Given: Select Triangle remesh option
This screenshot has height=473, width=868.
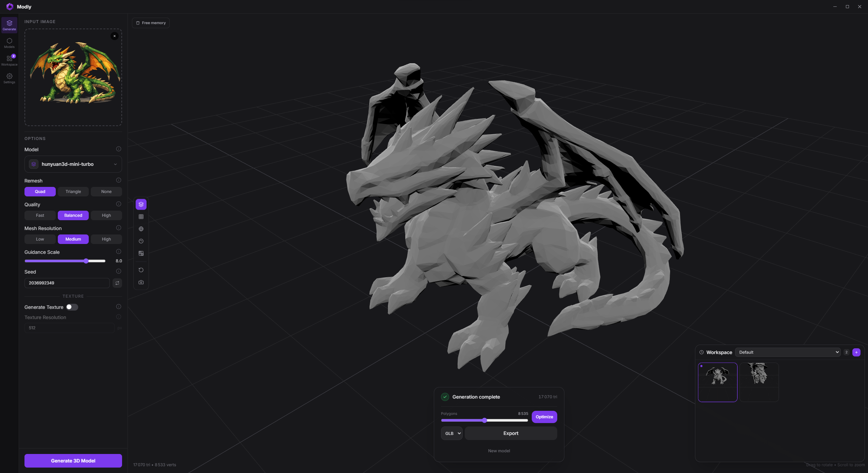Looking at the screenshot, I should coord(73,192).
